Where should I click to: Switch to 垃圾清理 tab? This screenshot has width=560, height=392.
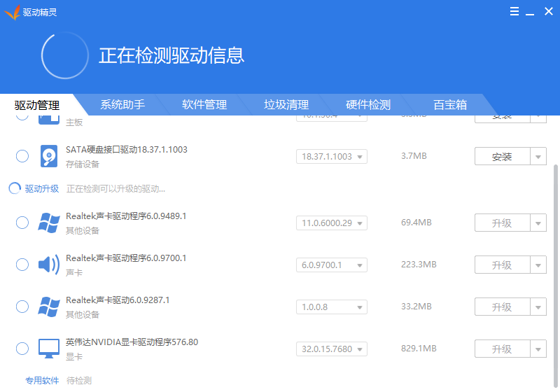(x=286, y=104)
